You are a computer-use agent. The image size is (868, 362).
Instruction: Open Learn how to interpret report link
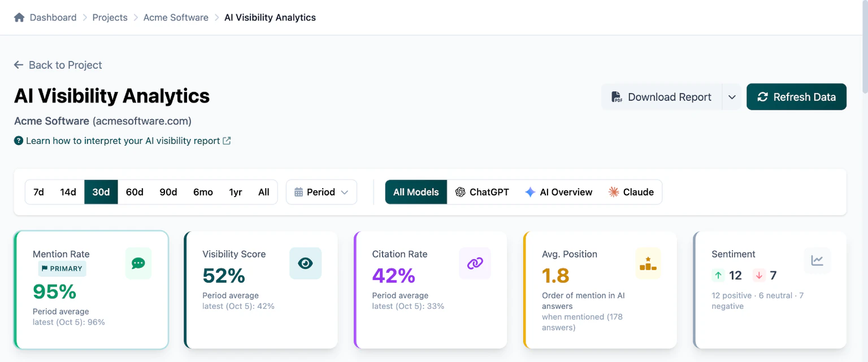pos(123,141)
